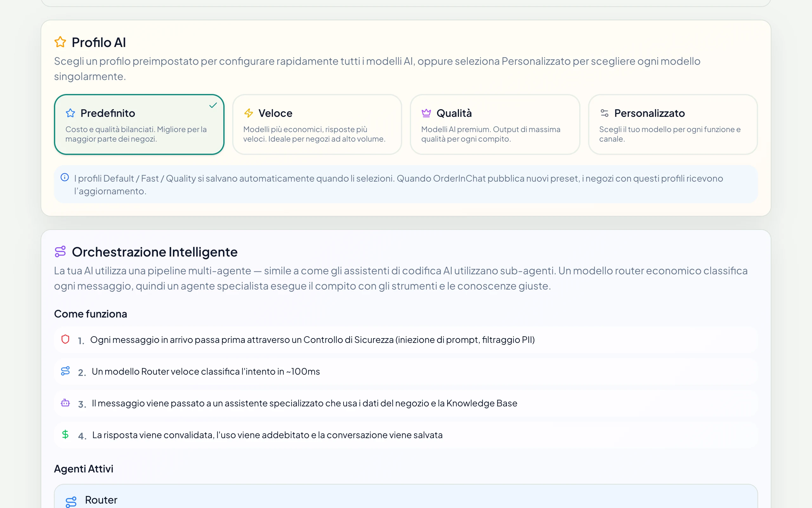Click the notice about Default / Fast / Quality profiles

pyautogui.click(x=406, y=184)
